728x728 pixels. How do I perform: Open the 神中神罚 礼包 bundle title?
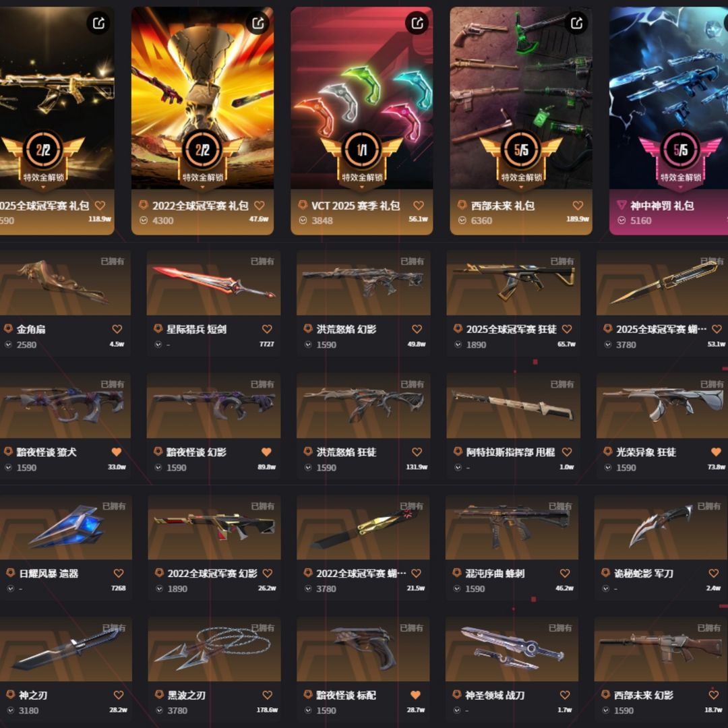coord(662,206)
